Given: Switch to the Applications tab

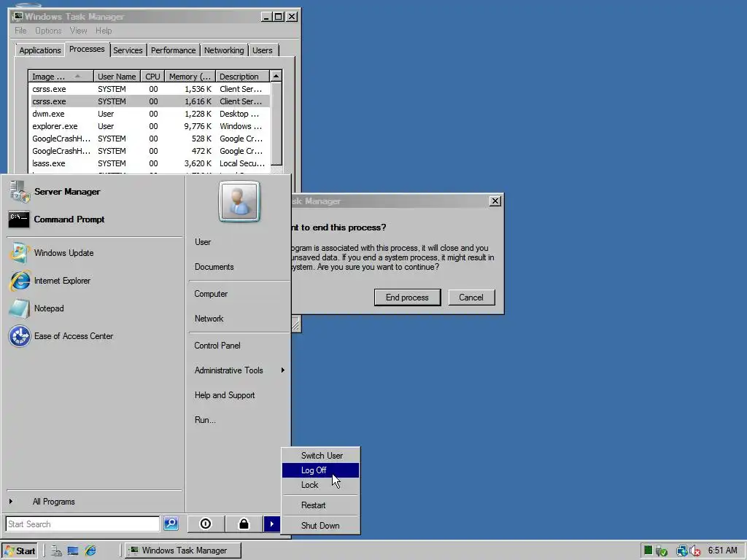Looking at the screenshot, I should coord(40,50).
